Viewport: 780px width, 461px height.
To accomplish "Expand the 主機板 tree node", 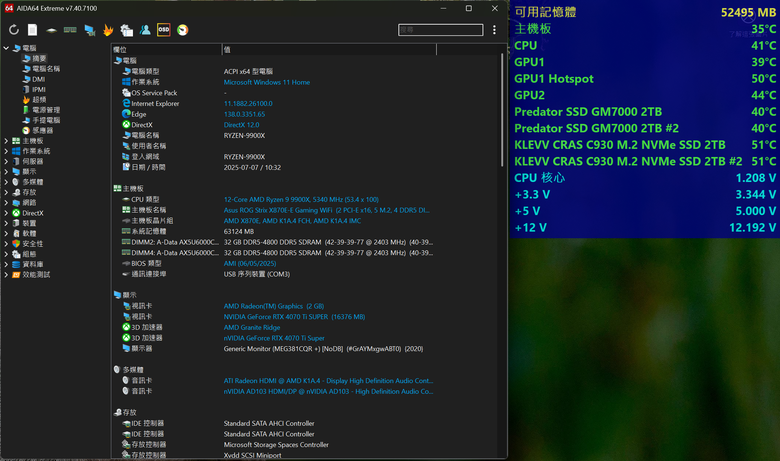I will (x=6, y=141).
